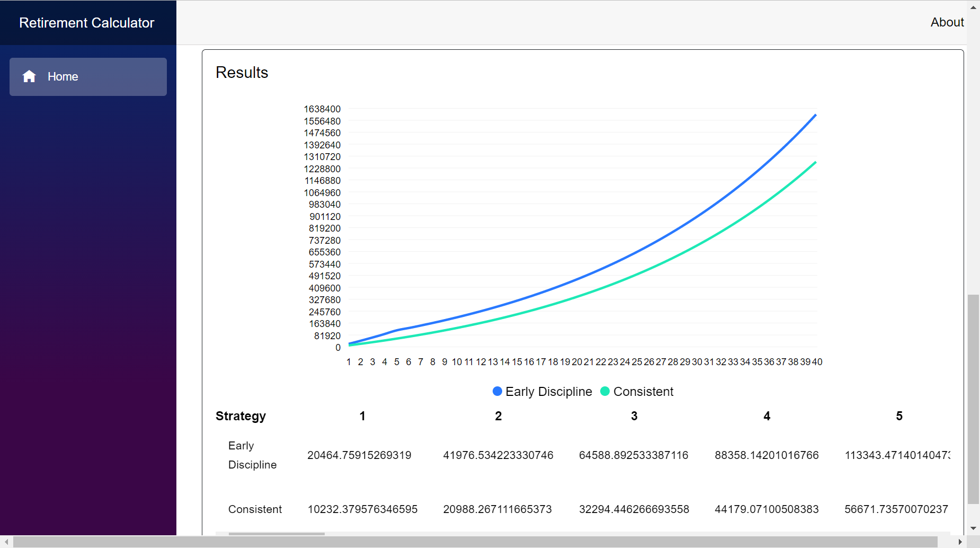
Task: Click cell value 56671.73570070237
Action: tap(896, 509)
